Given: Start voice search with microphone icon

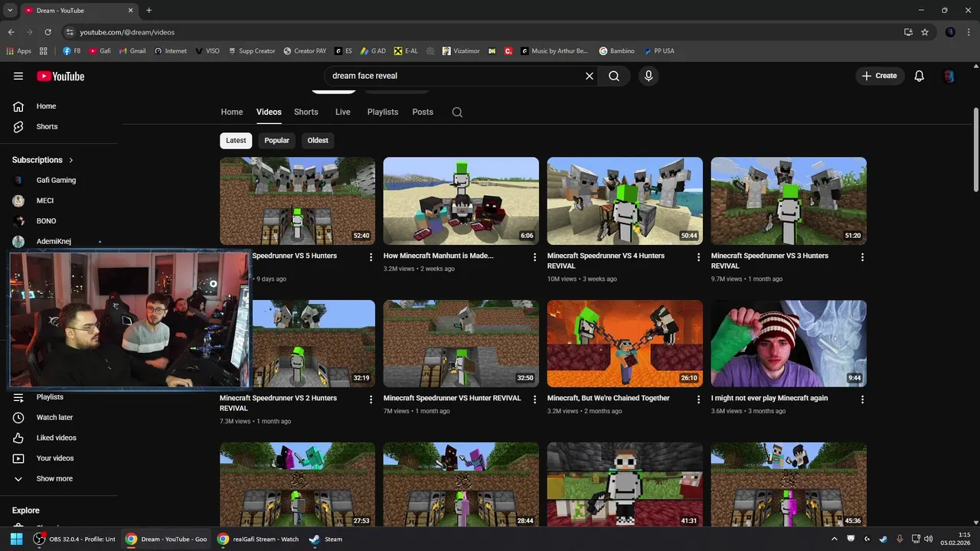Looking at the screenshot, I should click(x=648, y=76).
